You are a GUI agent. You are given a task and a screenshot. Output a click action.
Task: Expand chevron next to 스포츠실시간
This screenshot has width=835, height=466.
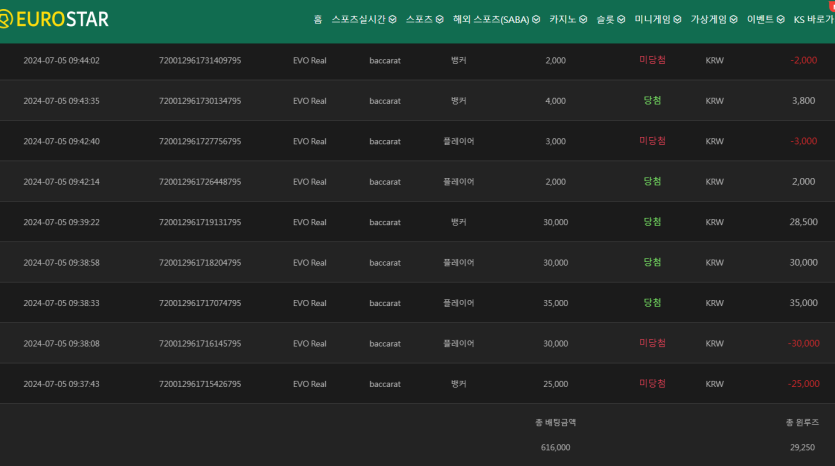[x=392, y=20]
